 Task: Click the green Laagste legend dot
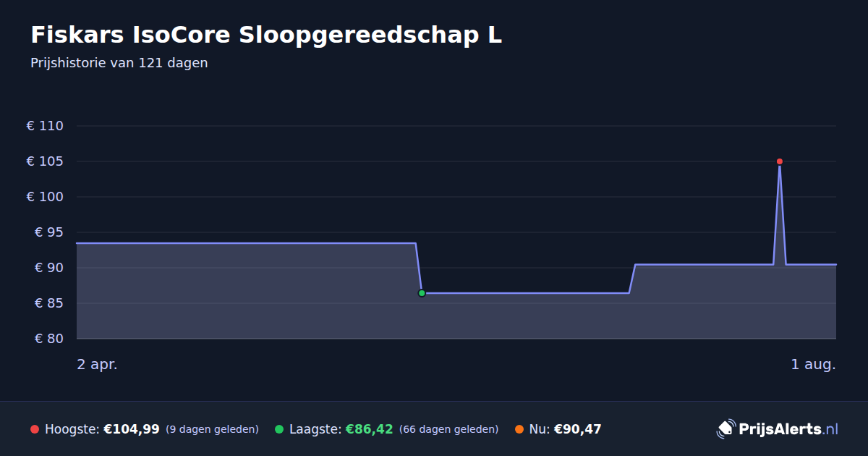279,429
